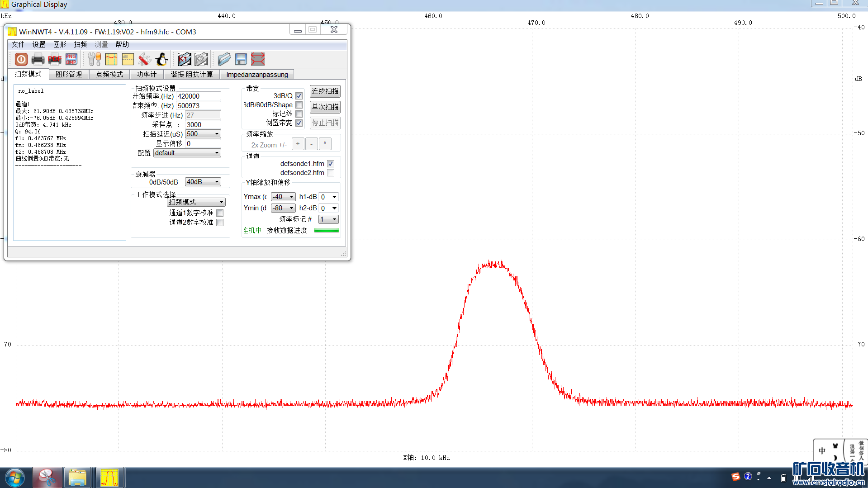Open the h1-dB offset dropdown
The height and width of the screenshot is (488, 868).
pos(329,197)
